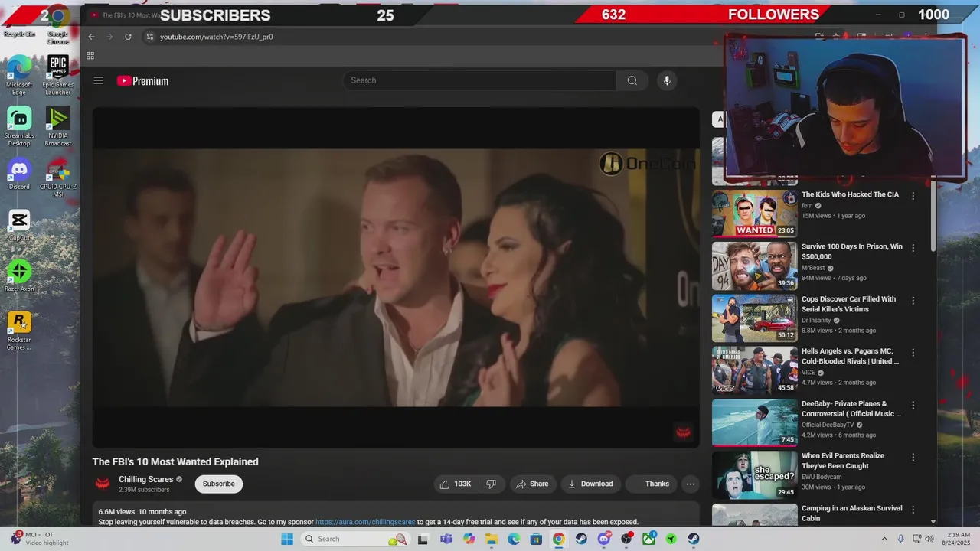
Task: Go back with the browser back arrow
Action: tap(91, 37)
